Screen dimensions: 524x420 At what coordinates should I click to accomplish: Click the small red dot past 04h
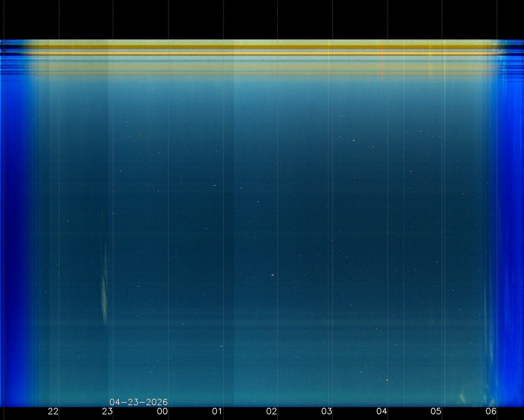tap(411, 323)
